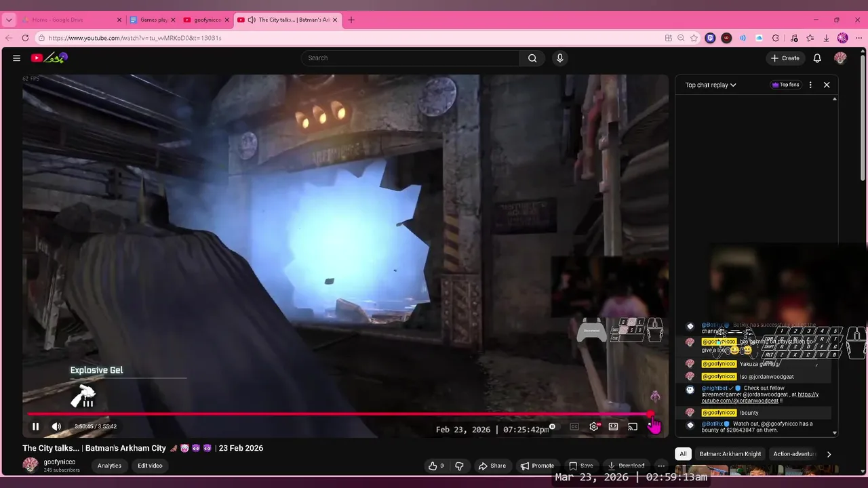Image resolution: width=868 pixels, height=488 pixels.
Task: Close the chat replay panel
Action: click(x=827, y=85)
